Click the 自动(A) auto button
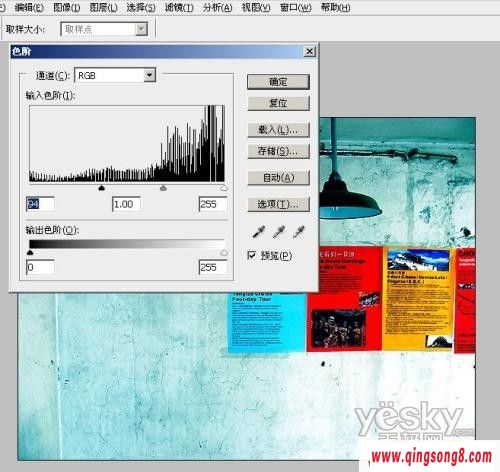The width and height of the screenshot is (500, 472). pyautogui.click(x=278, y=177)
